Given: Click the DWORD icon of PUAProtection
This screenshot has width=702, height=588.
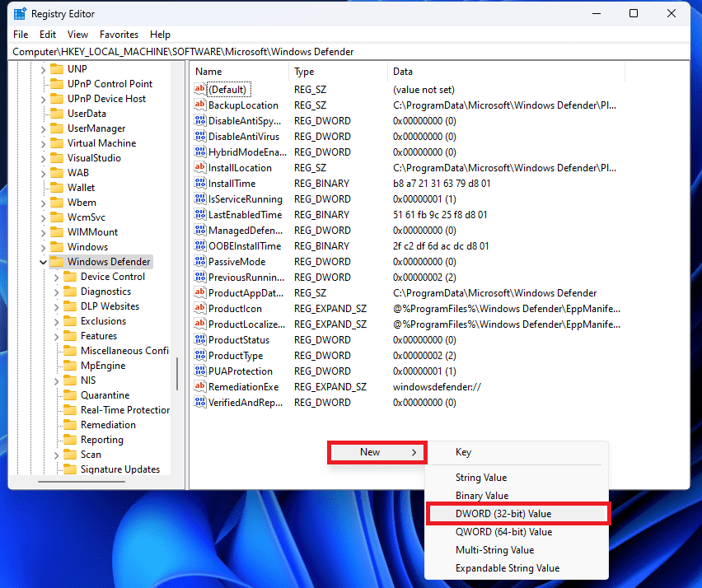Looking at the screenshot, I should pyautogui.click(x=199, y=371).
